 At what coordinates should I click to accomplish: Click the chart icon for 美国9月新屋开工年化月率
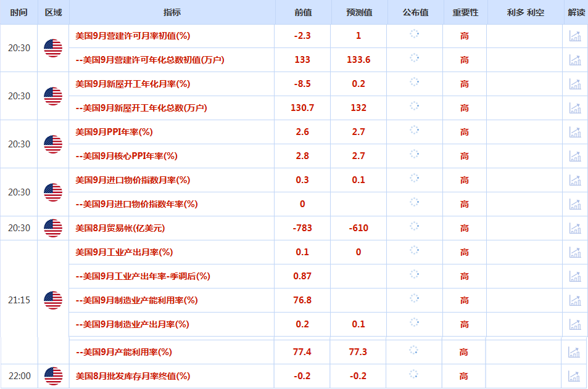pyautogui.click(x=575, y=84)
